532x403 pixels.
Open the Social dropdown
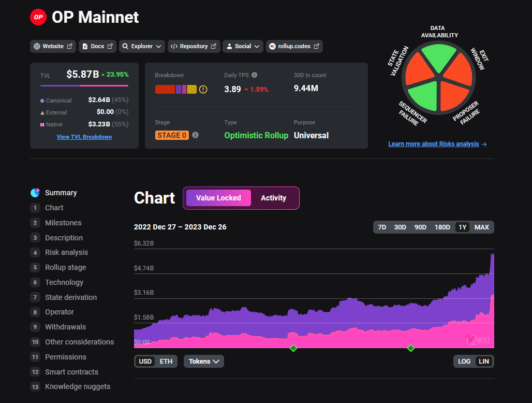(x=243, y=46)
